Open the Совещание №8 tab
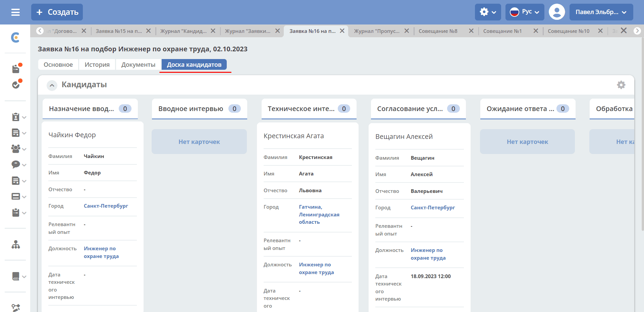The height and width of the screenshot is (312, 644). point(438,31)
